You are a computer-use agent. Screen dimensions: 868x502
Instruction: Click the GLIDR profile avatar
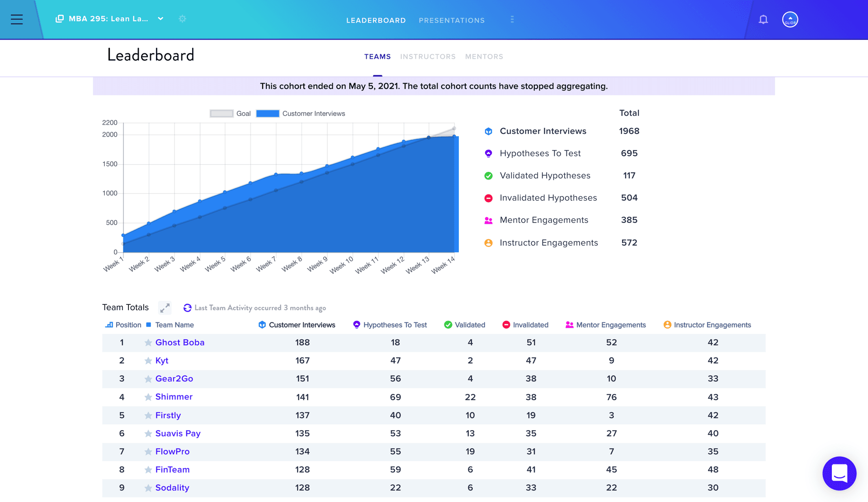790,19
